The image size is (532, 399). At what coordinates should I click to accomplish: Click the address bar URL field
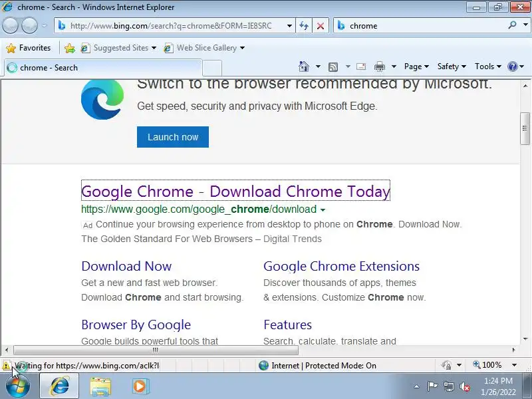coord(172,26)
